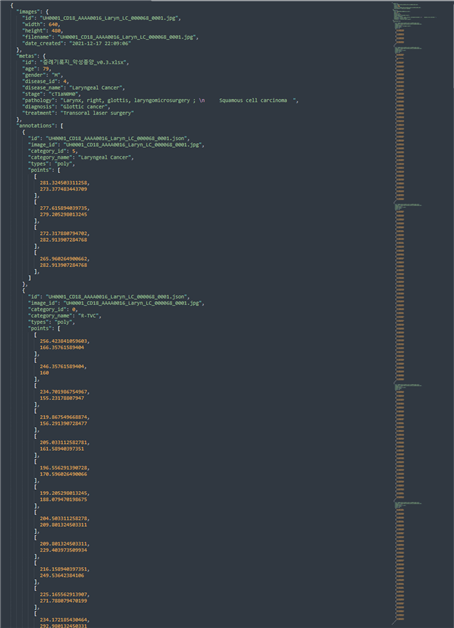Viewport: 454px width, 628px height.
Task: Click the "treatment" line
Action: coord(78,113)
